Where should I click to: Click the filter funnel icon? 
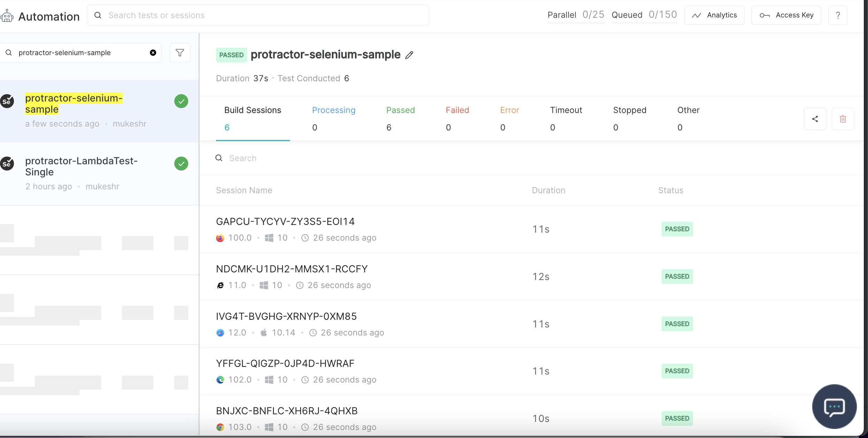(x=180, y=53)
